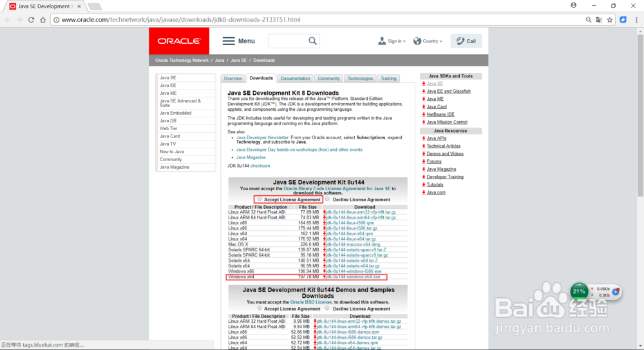Click the Windows x86 product row label
Viewport: 644px width, 350px height.
241,271
